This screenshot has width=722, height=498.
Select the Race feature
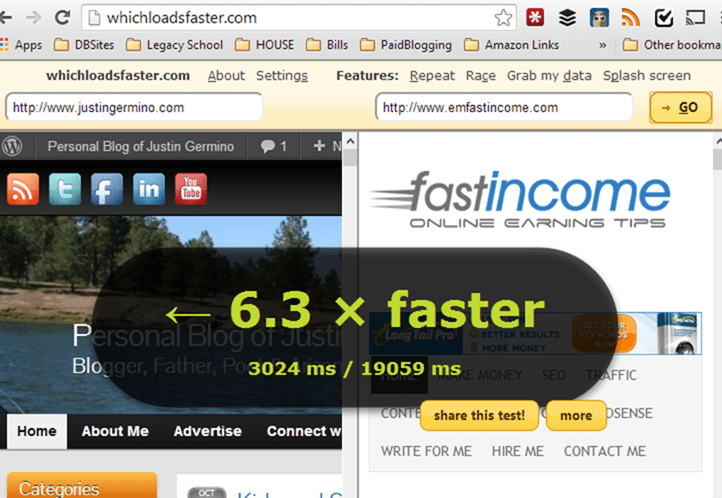(481, 75)
